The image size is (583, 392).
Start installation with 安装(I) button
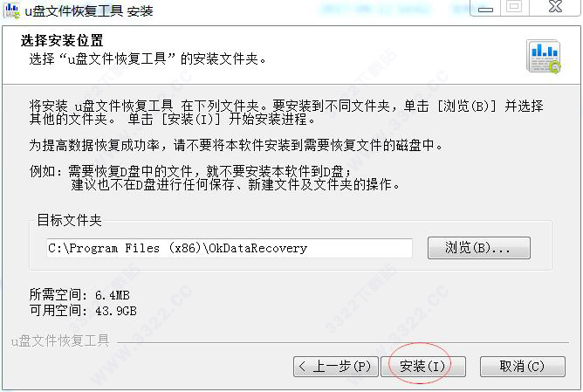tap(423, 367)
